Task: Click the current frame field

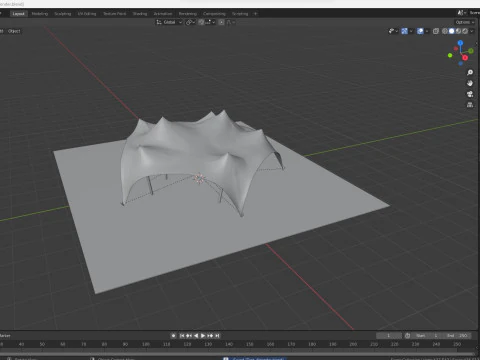Action: [x=389, y=335]
